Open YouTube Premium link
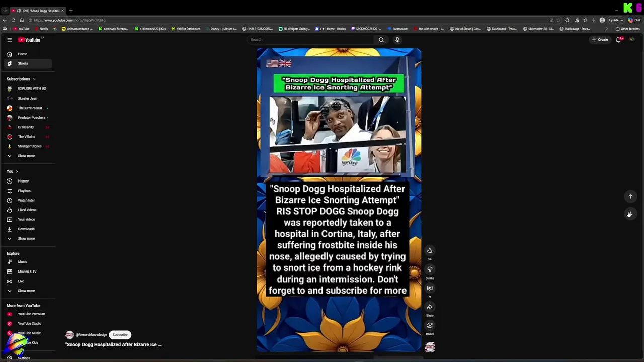Viewport: 644px width, 362px height. tap(27, 314)
